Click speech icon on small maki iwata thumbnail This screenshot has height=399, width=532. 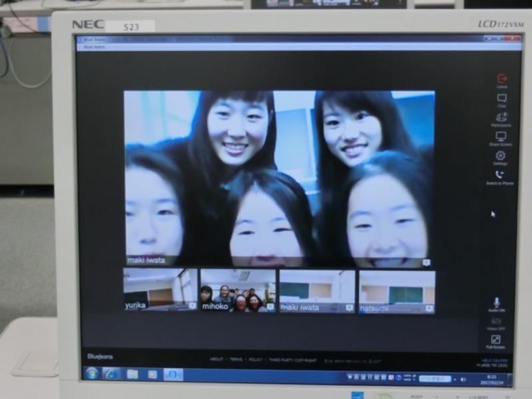pos(350,308)
